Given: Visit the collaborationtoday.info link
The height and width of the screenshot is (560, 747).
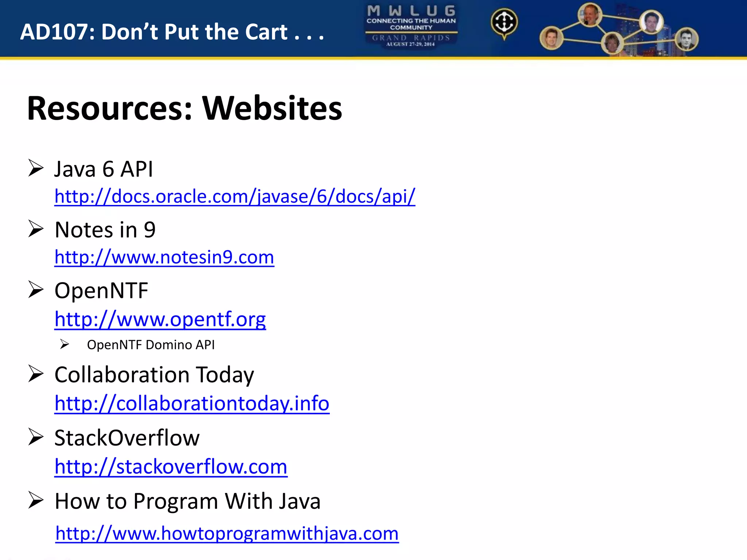Looking at the screenshot, I should click(x=192, y=403).
